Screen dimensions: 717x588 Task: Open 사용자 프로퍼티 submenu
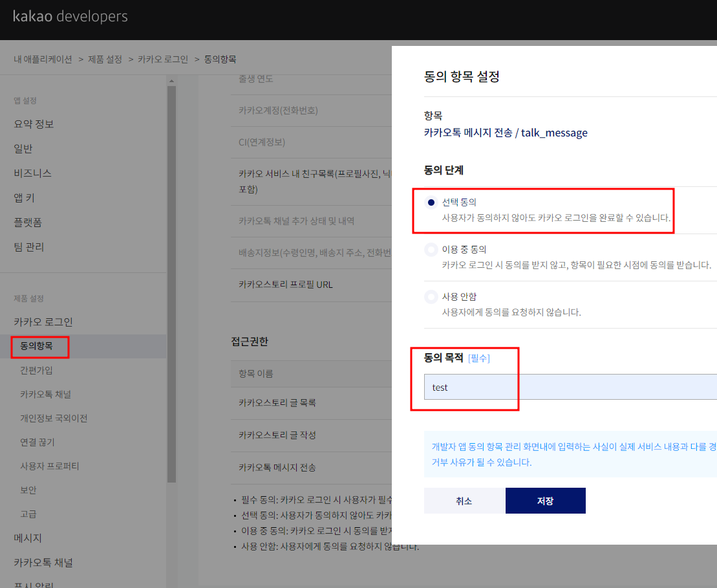(49, 466)
